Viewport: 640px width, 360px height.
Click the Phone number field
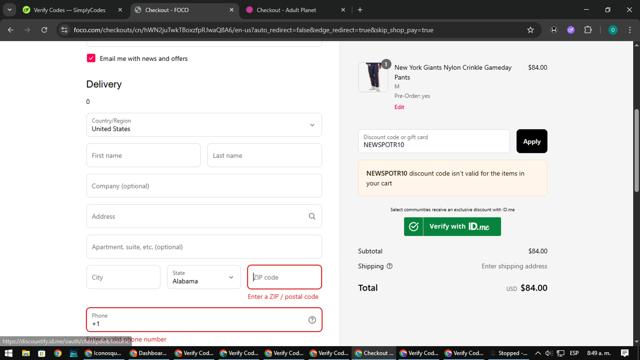tap(204, 320)
